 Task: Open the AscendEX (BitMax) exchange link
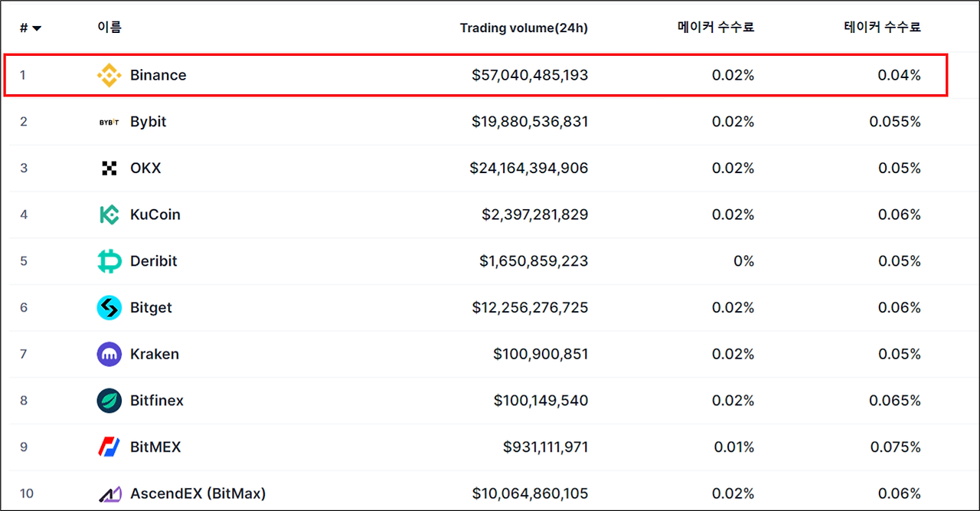(x=198, y=494)
